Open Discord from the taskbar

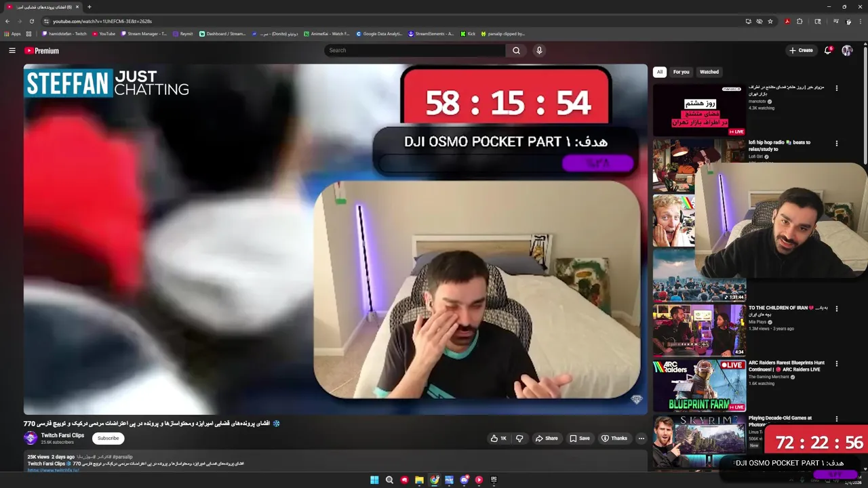(x=464, y=480)
